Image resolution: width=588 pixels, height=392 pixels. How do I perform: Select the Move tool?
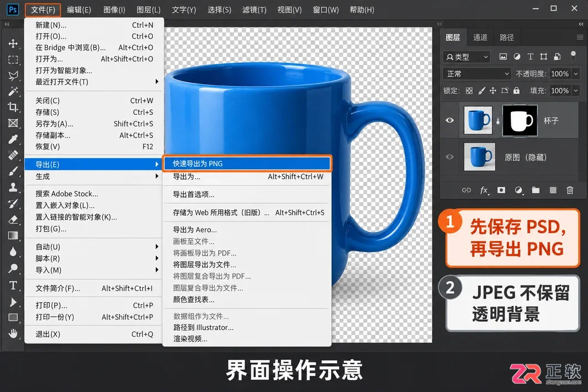[13, 44]
